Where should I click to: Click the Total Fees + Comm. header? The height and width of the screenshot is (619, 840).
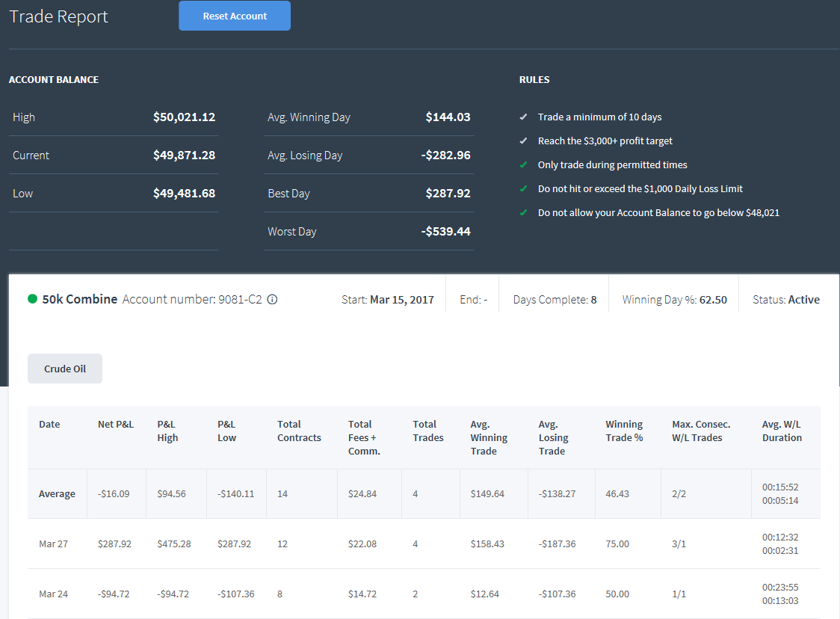pos(364,438)
